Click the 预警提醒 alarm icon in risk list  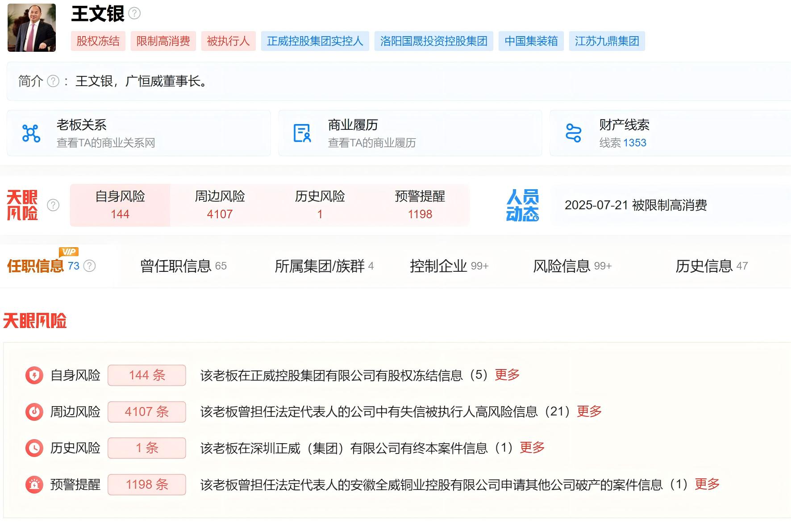coord(34,485)
